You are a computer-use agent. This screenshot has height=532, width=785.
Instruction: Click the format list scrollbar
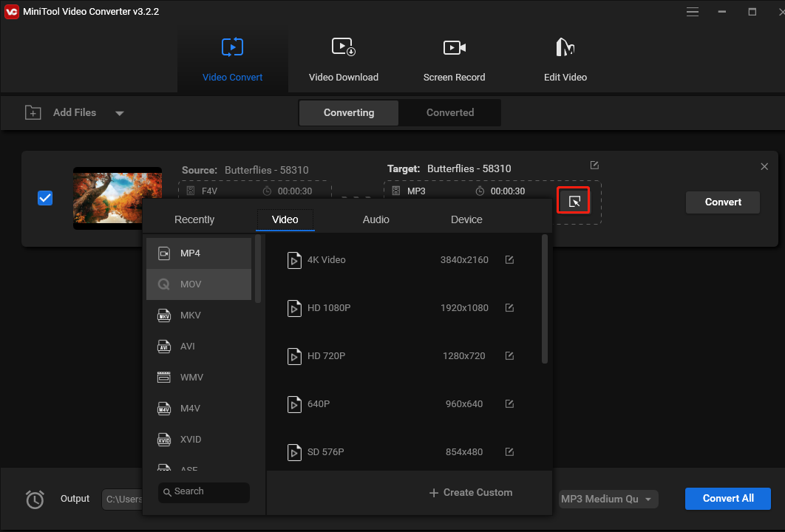tap(258, 269)
